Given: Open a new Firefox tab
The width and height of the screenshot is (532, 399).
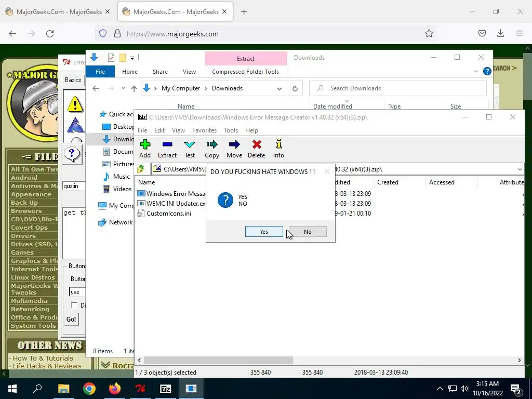Looking at the screenshot, I should coord(244,12).
